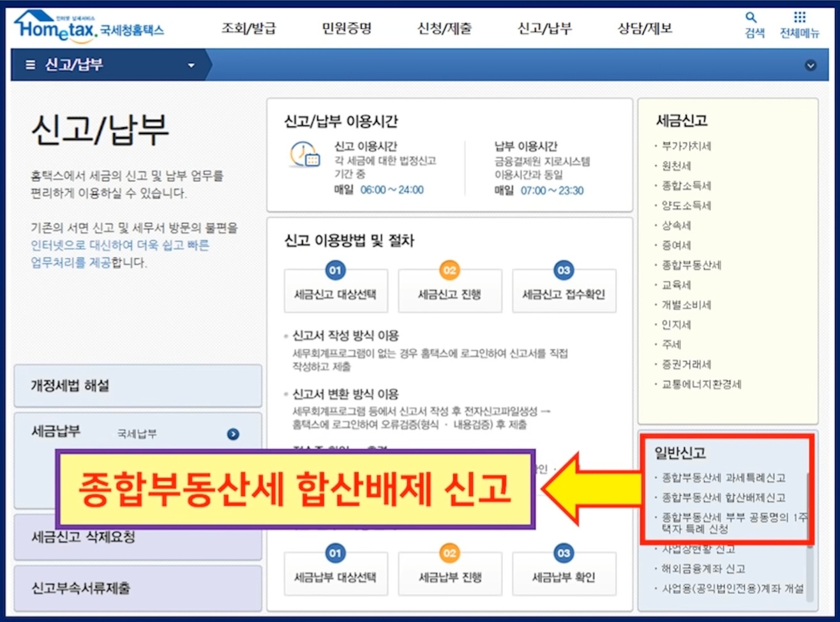Open the 원천세 link
This screenshot has width=840, height=622.
[676, 166]
